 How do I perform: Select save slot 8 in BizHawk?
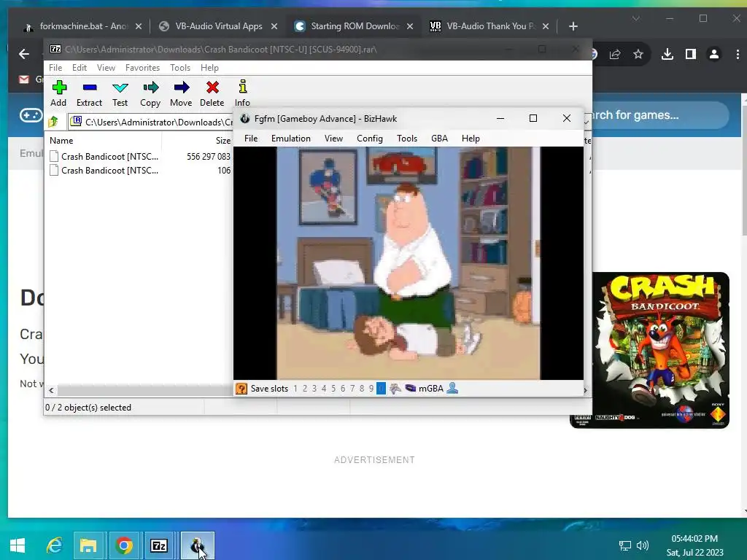[362, 389]
